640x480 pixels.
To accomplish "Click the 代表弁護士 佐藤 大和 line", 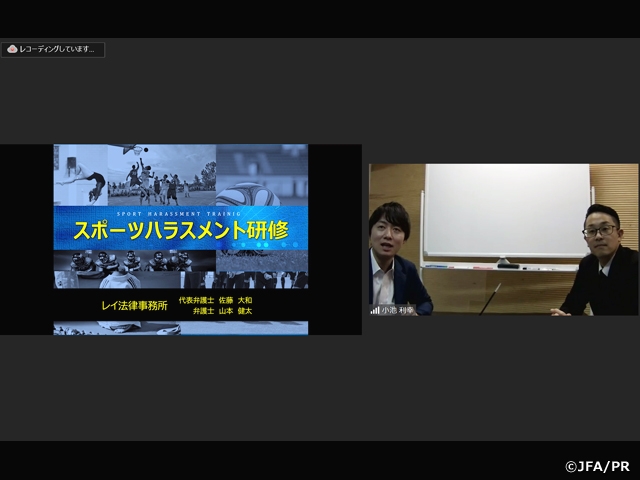I will click(x=215, y=299).
